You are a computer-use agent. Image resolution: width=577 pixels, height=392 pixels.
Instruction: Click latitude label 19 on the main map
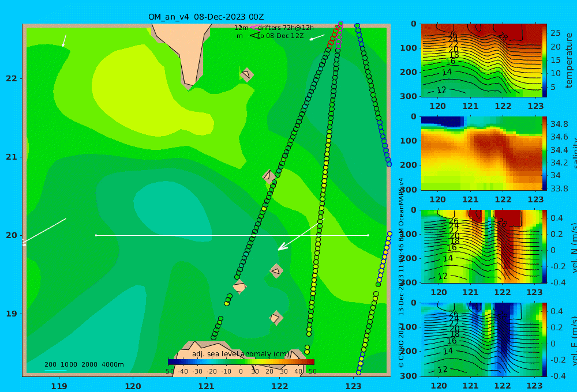(x=12, y=314)
